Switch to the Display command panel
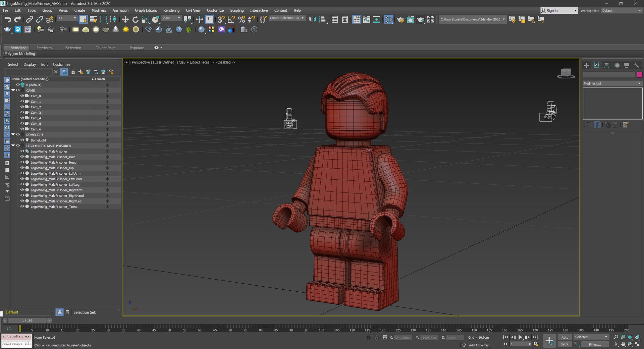The image size is (644, 349). coord(627,65)
